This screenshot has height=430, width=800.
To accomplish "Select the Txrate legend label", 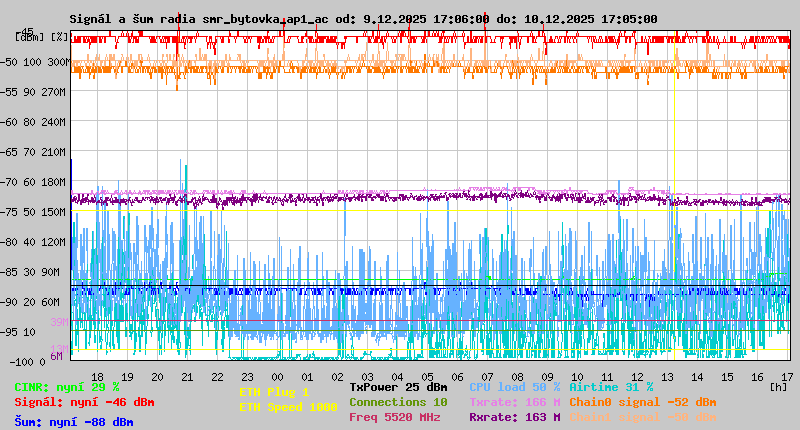I will 514,402.
